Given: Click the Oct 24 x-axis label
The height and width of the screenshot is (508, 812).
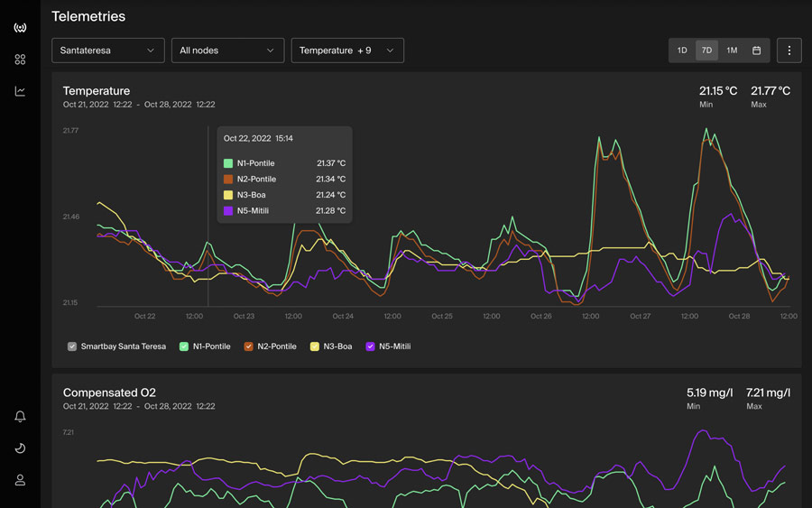Looking at the screenshot, I should [343, 316].
